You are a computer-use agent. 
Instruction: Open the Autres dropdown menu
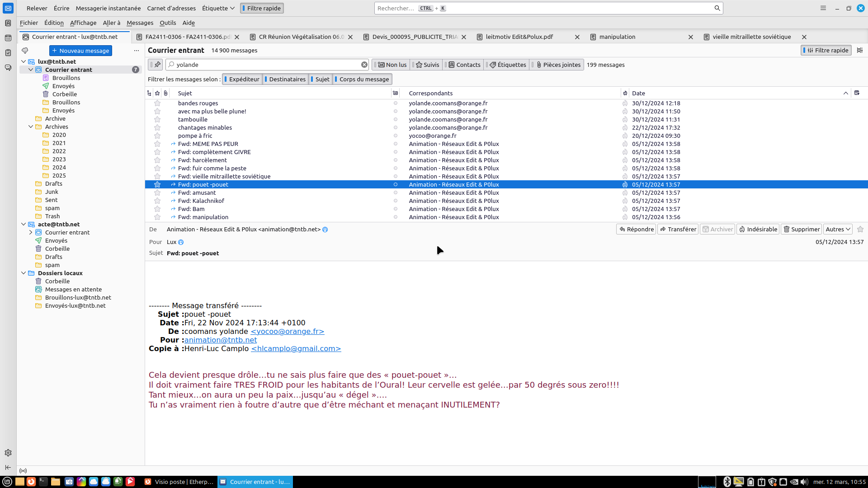tap(838, 230)
